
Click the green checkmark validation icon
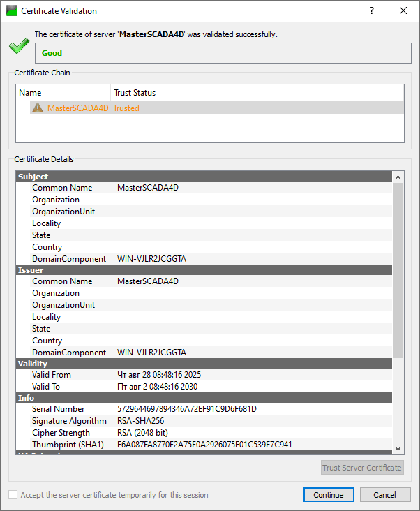(19, 47)
